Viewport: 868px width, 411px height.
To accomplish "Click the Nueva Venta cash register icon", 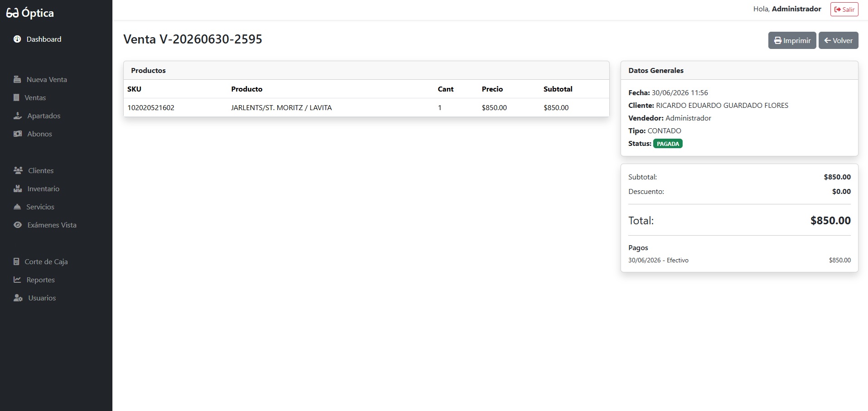I will (17, 79).
